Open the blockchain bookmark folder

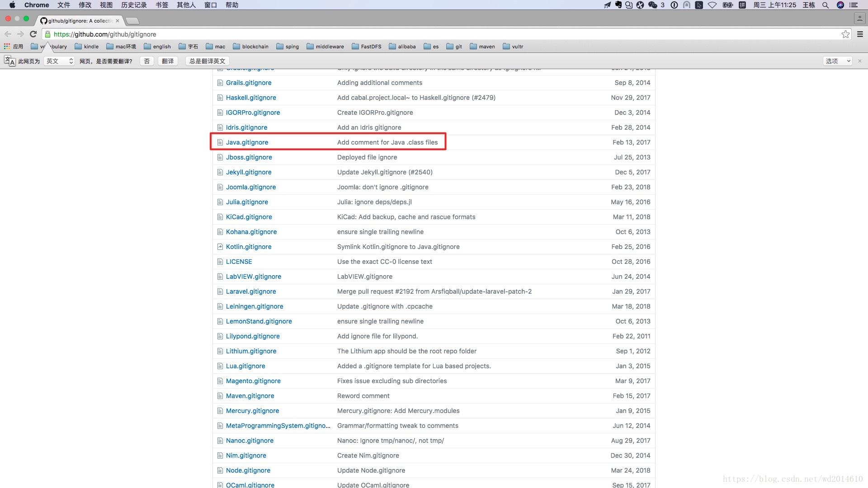(250, 47)
